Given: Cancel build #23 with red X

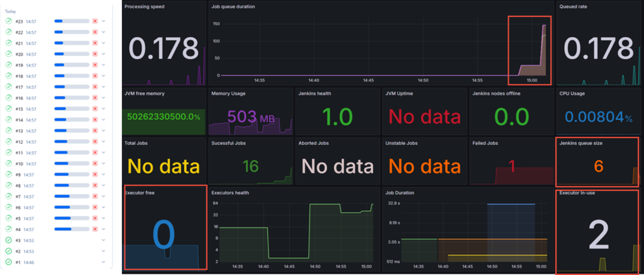Looking at the screenshot, I should click(x=95, y=21).
